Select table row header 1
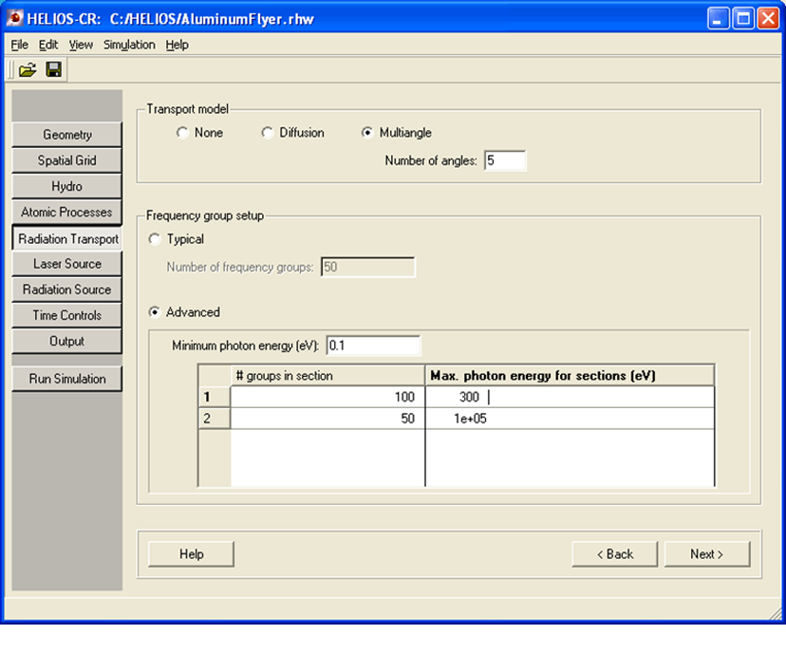Screen dimensions: 786x672 click(x=215, y=397)
